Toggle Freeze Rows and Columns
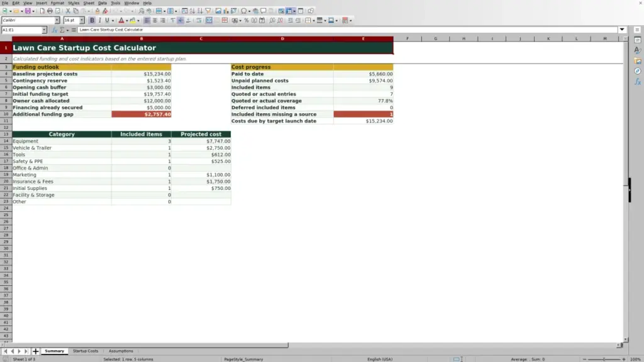The image size is (644, 362). tap(289, 11)
